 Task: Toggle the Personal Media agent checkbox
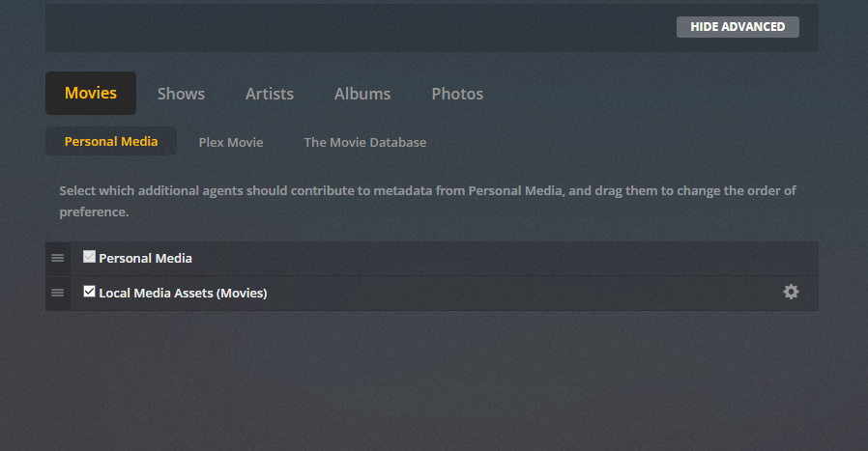pos(89,257)
